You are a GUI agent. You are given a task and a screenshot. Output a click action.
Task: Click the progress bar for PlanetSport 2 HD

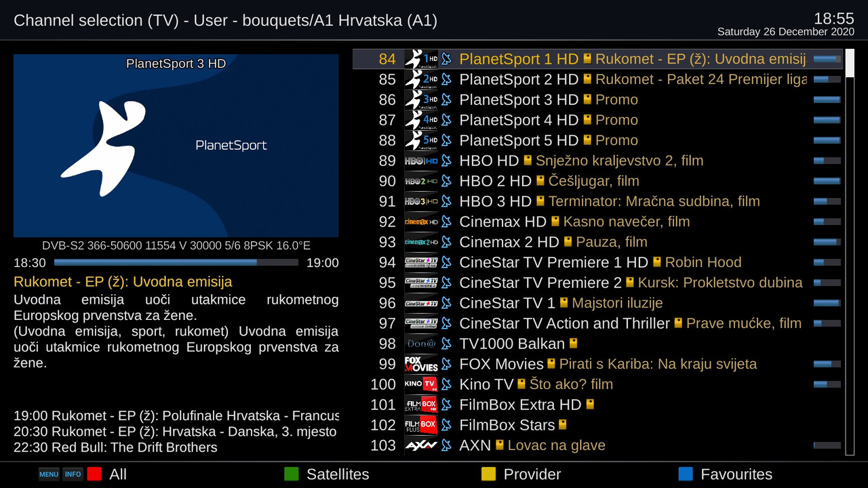(x=827, y=79)
